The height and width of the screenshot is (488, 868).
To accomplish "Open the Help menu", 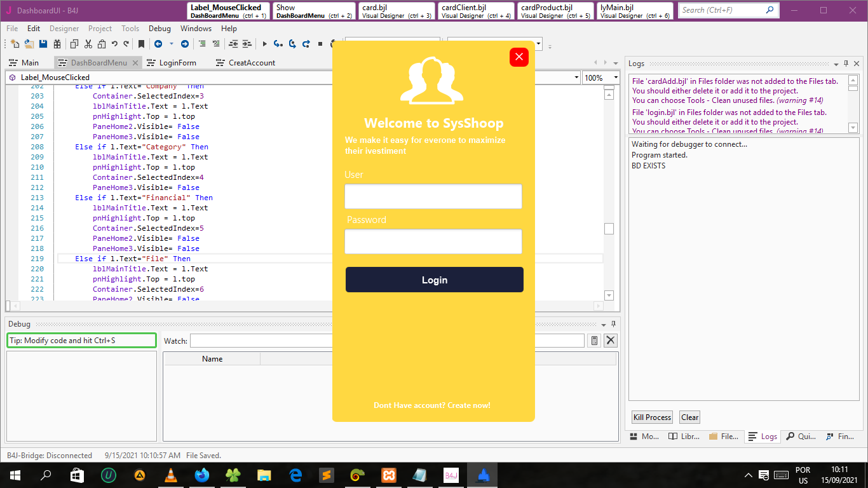I will pyautogui.click(x=229, y=29).
